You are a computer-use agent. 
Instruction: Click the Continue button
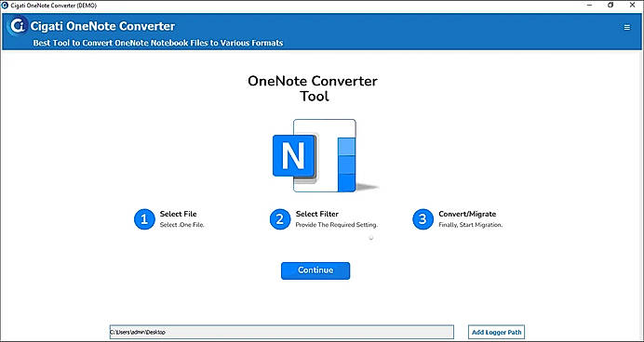coord(315,270)
